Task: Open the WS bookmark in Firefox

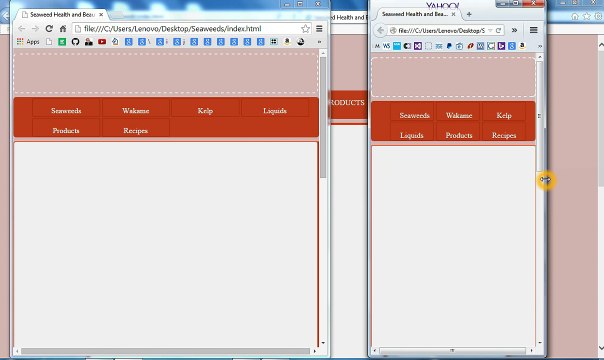Action: tap(386, 46)
